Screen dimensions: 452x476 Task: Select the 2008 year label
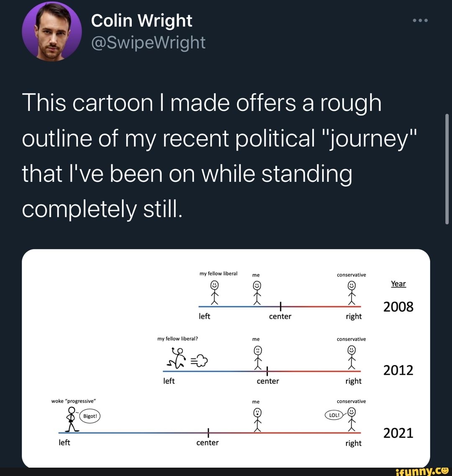(x=398, y=307)
